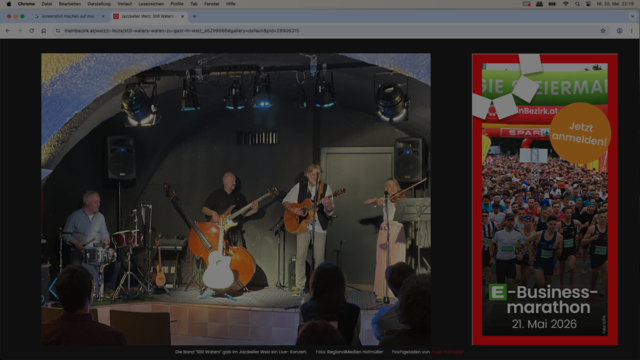Expand the tab search dropdown arrow
This screenshot has height=360, width=640.
(x=632, y=16)
